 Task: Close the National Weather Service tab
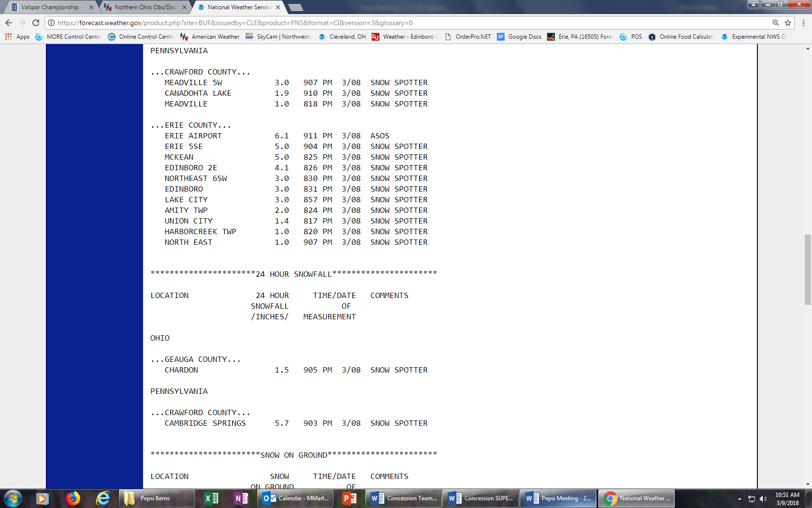pos(278,7)
